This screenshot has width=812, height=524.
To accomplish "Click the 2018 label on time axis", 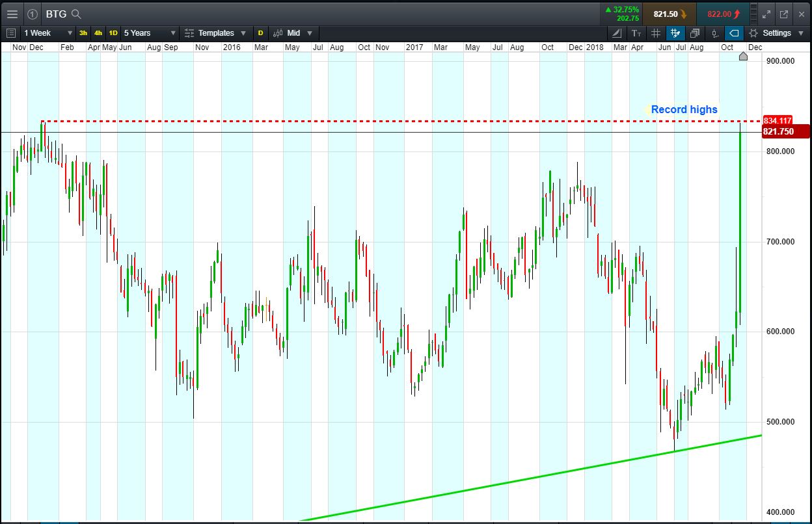I will (x=595, y=47).
